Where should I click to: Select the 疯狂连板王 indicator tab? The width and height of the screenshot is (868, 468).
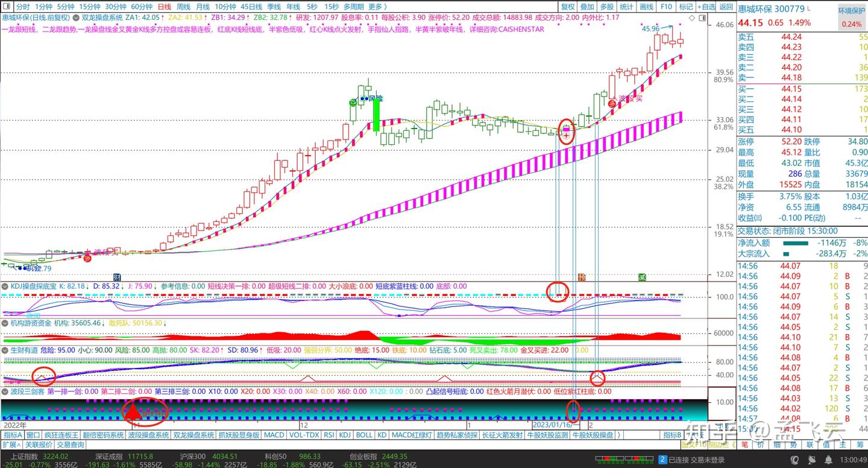(61, 435)
